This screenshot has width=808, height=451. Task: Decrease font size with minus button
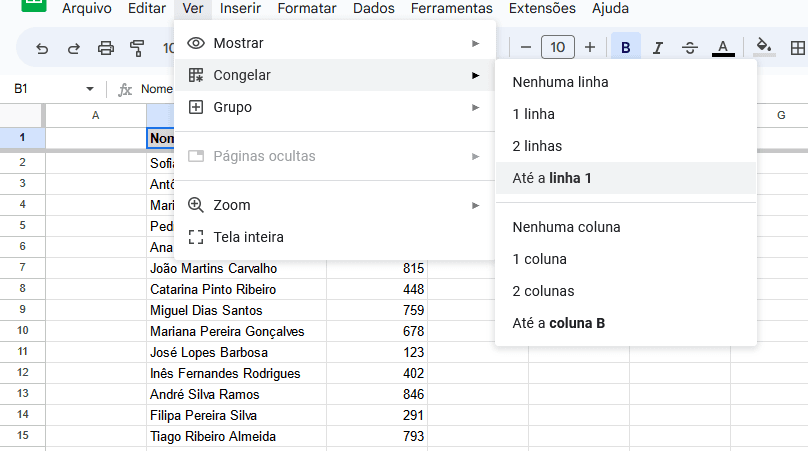point(525,47)
